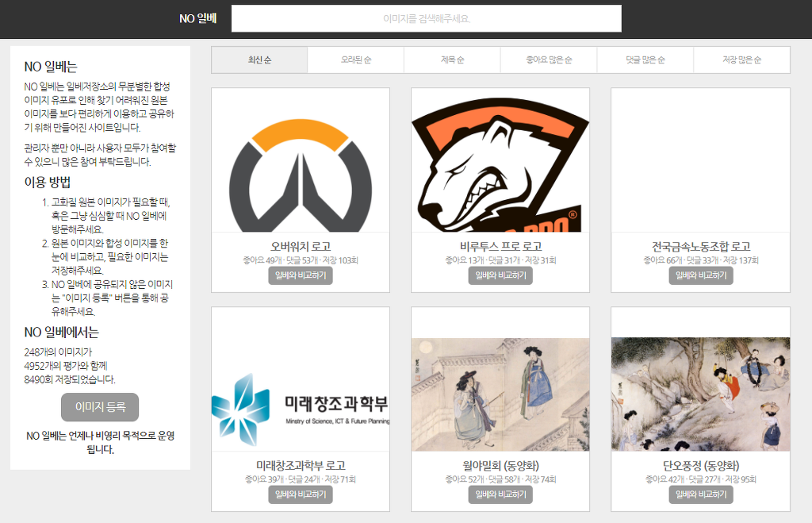Open the Overwatch logo thumbnail image

301,160
